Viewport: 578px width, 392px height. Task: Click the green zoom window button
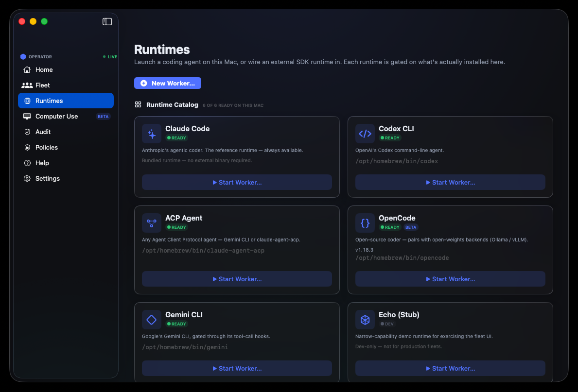pos(44,21)
